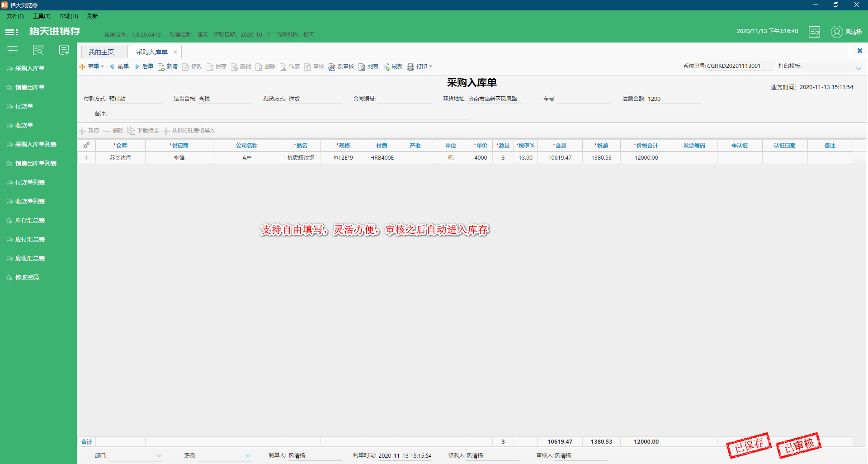Screen dimensions: 868x464
Task: Switch to the 我的主页 tab
Action: tap(101, 52)
